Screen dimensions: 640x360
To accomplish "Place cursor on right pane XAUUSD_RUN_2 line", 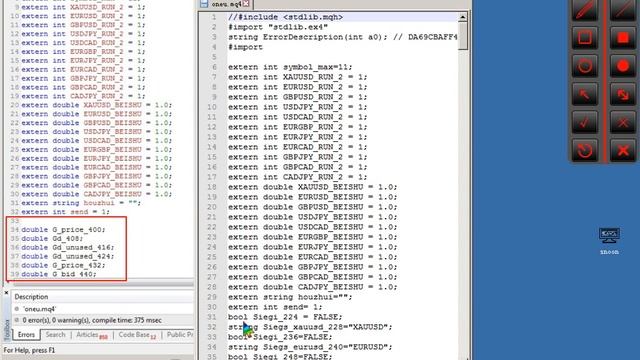I will (298, 77).
